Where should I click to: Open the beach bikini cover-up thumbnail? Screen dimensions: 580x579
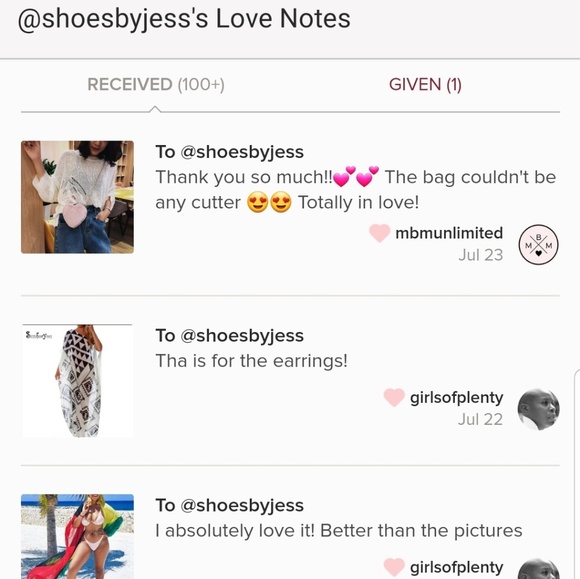[x=77, y=536]
